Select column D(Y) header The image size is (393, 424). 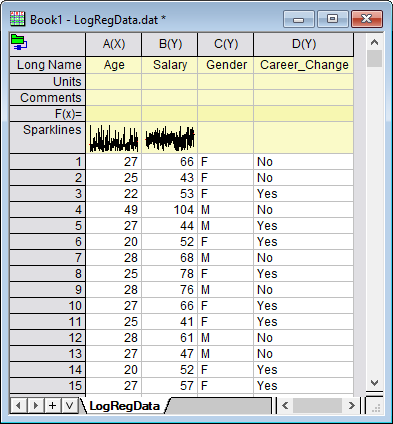coord(304,44)
